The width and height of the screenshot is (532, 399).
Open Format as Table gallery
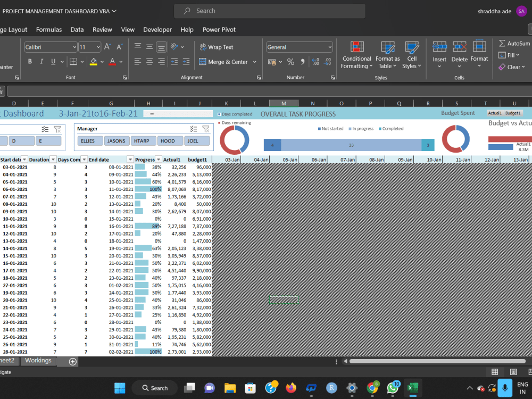coord(387,55)
